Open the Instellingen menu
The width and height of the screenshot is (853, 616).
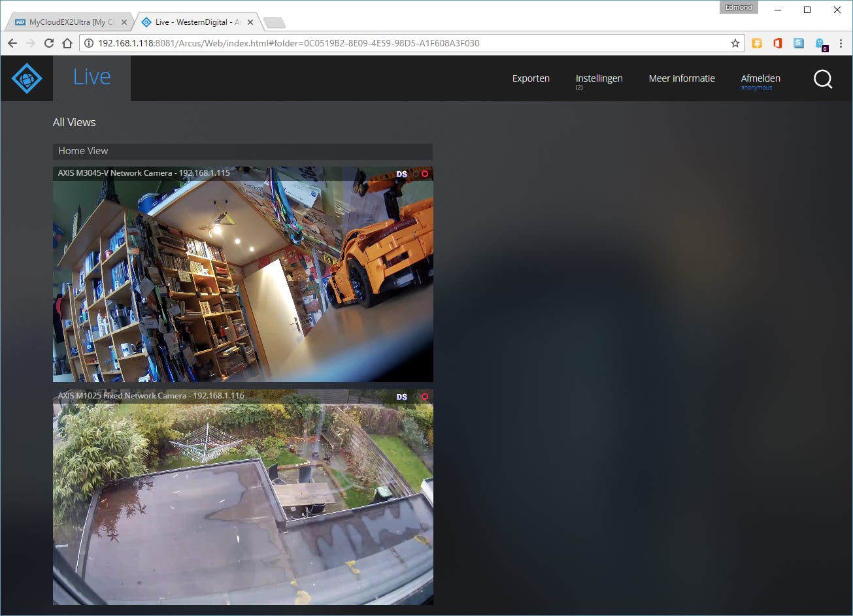pos(599,78)
